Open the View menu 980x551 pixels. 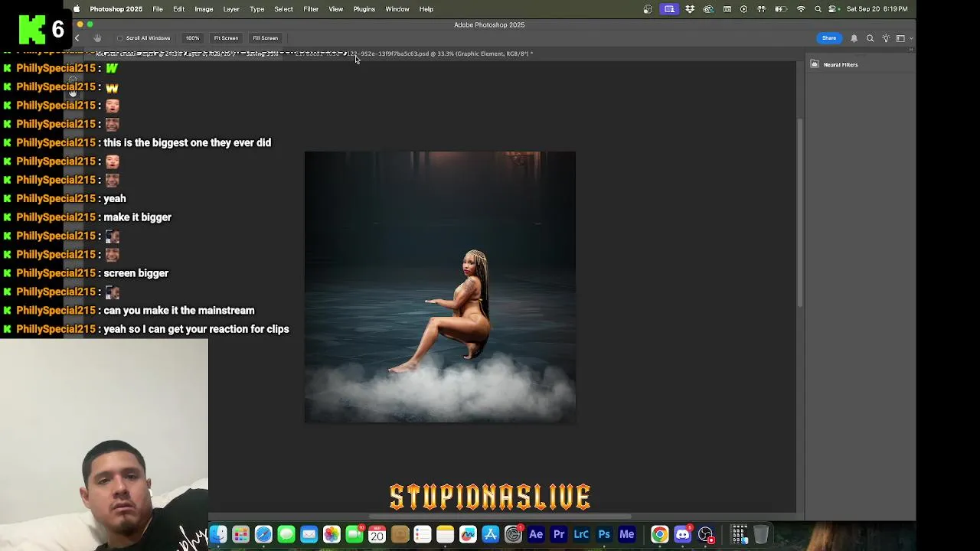point(335,9)
